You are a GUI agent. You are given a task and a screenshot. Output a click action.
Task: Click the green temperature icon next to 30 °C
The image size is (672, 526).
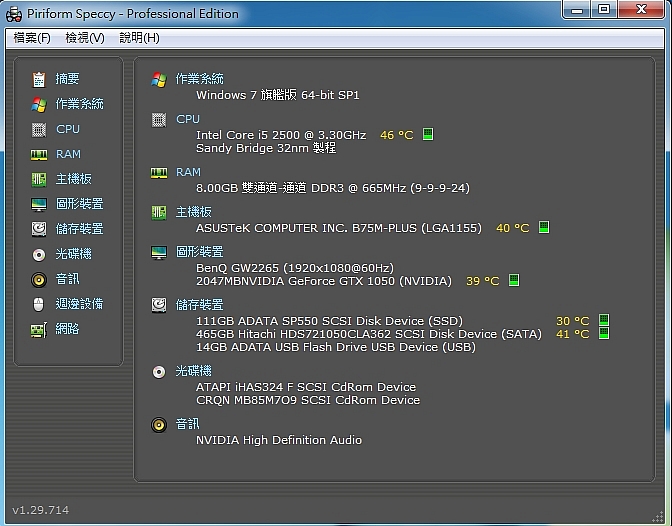click(604, 320)
